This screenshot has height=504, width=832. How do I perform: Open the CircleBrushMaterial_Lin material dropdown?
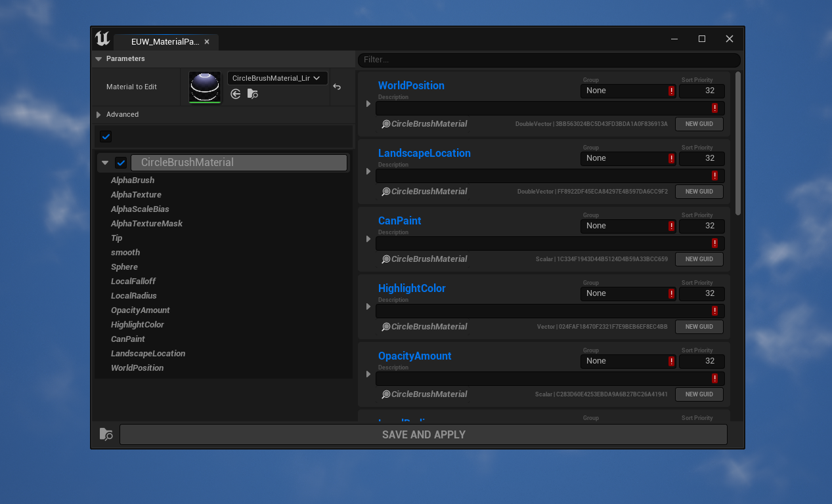tap(277, 77)
